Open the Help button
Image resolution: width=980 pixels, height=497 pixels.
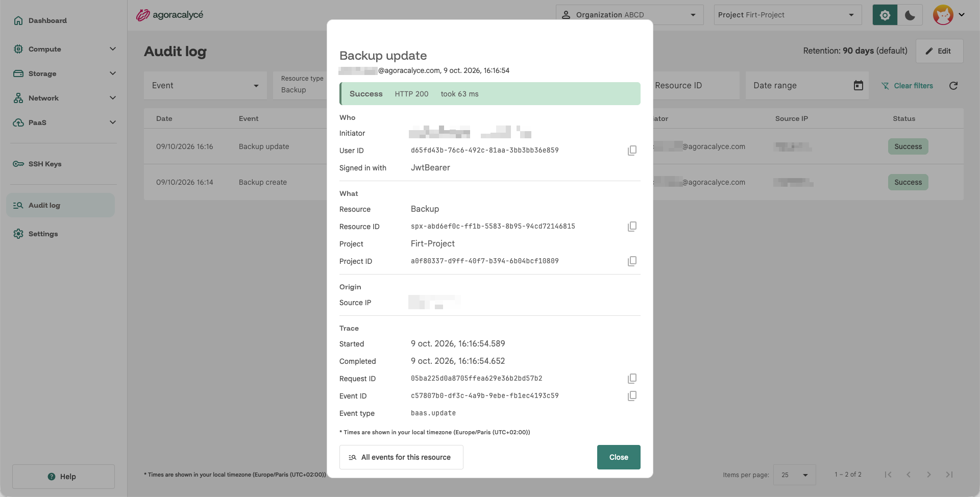[63, 477]
